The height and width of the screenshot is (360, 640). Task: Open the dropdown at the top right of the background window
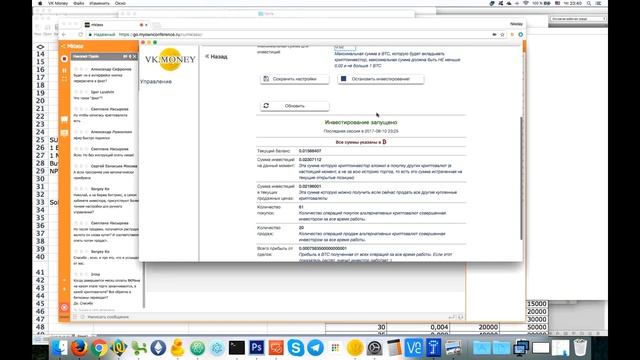578,19
